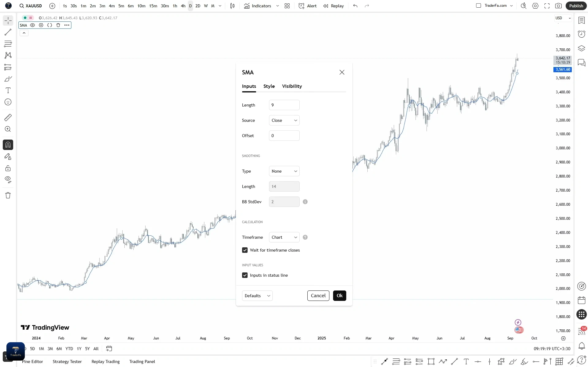Expand the Defaults dropdown
Screen dimensions: 588x367
pyautogui.click(x=257, y=296)
